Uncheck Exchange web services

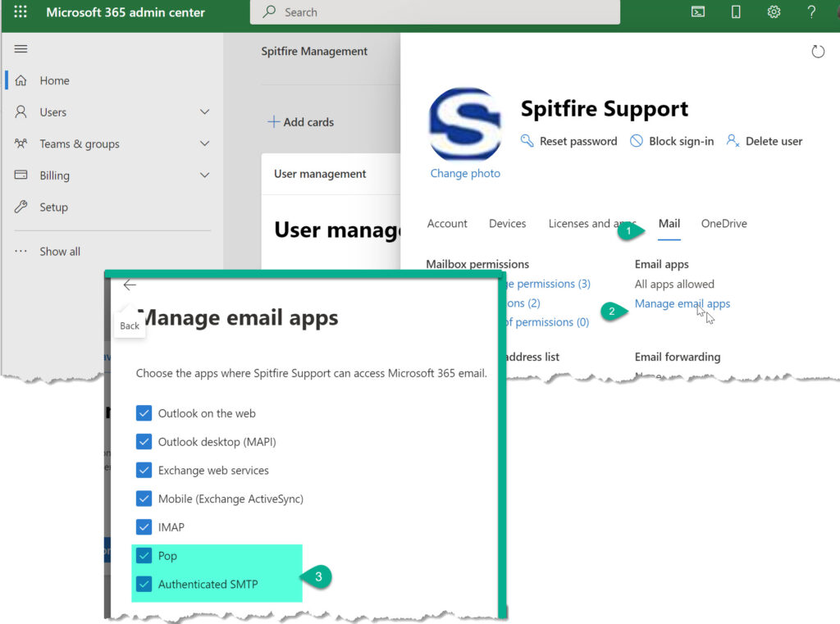pos(144,470)
